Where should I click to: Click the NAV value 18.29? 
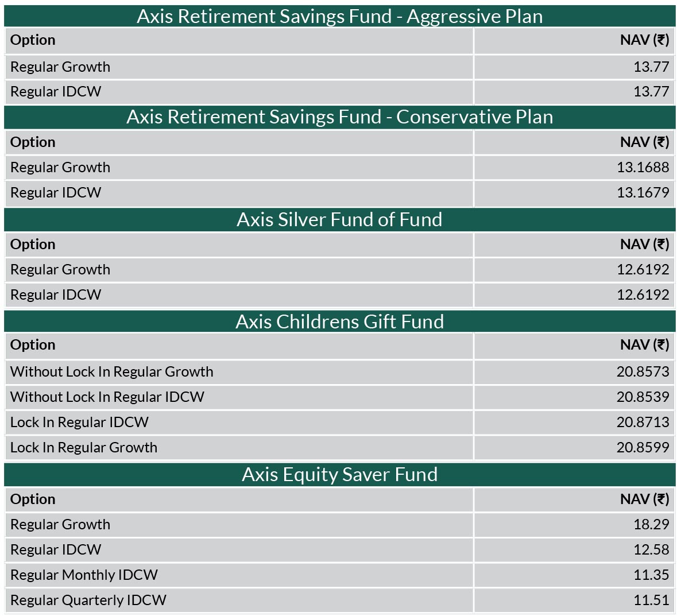pos(651,524)
